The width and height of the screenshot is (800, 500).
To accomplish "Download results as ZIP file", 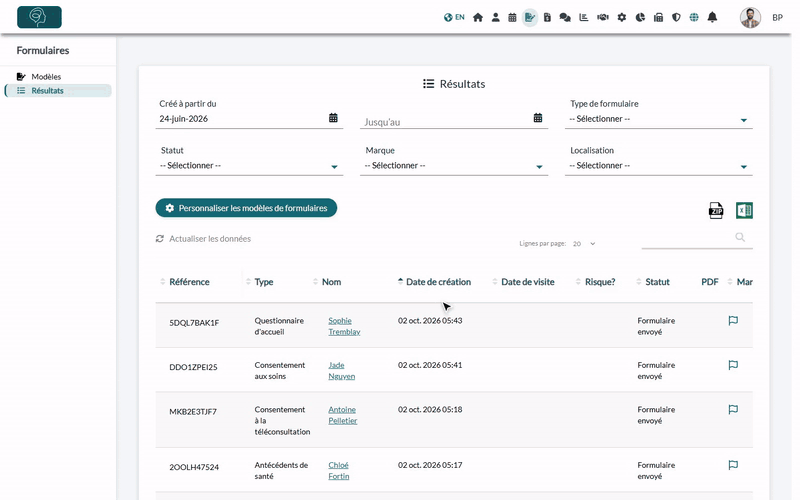I will coord(716,210).
